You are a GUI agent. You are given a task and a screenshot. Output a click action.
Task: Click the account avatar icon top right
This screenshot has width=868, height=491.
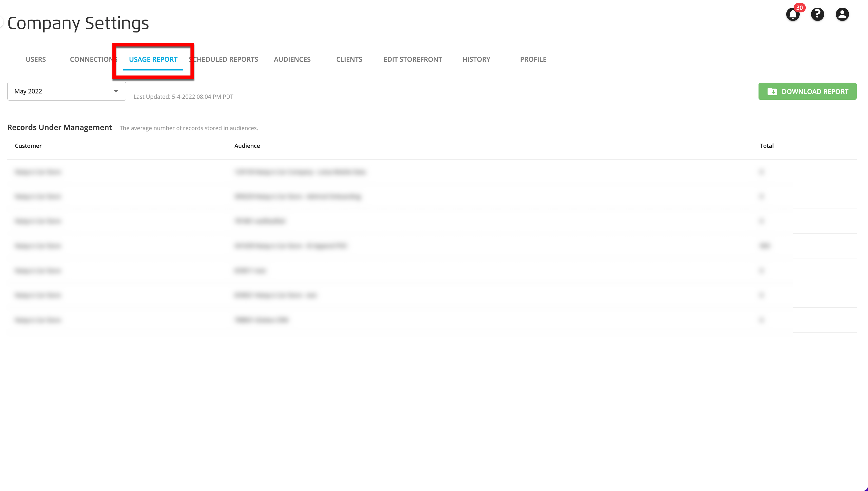842,14
